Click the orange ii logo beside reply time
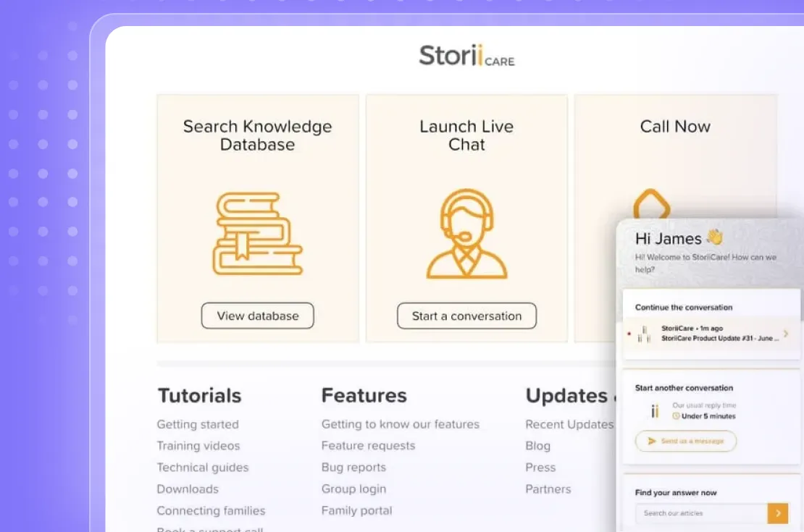The width and height of the screenshot is (804, 532). click(x=655, y=411)
